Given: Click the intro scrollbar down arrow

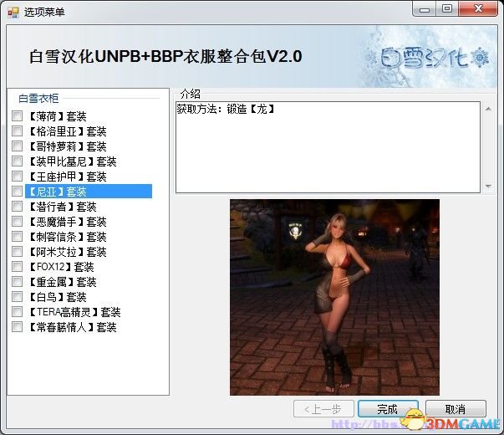Looking at the screenshot, I should pos(488,186).
